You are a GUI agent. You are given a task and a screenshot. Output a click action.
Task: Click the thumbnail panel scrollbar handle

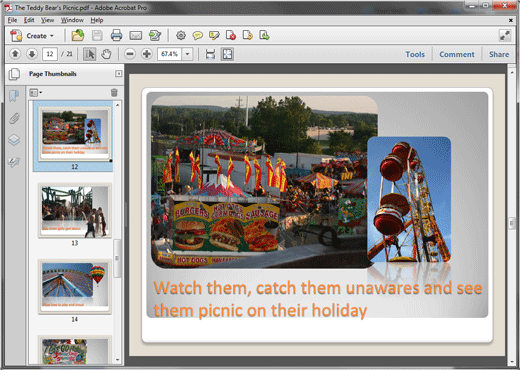[x=117, y=258]
